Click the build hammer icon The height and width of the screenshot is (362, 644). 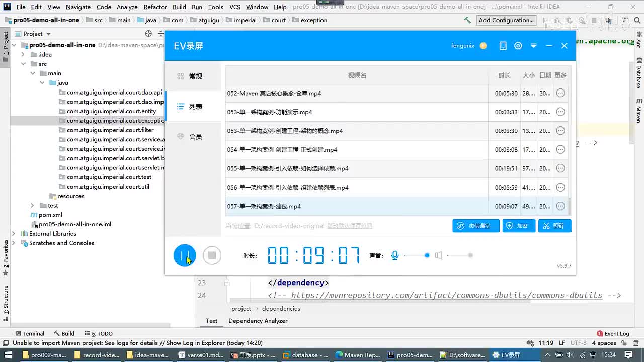tap(467, 20)
